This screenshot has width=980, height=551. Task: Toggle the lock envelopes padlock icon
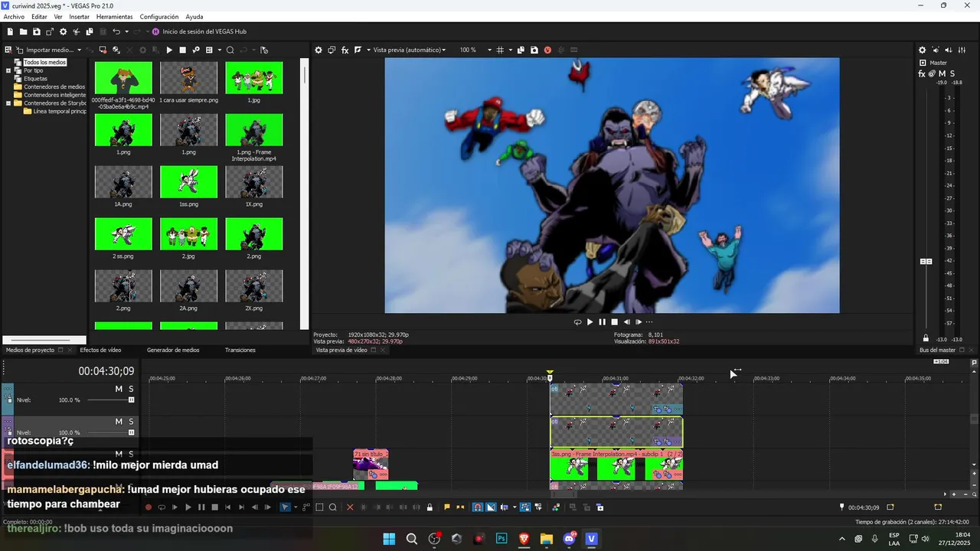point(430,507)
